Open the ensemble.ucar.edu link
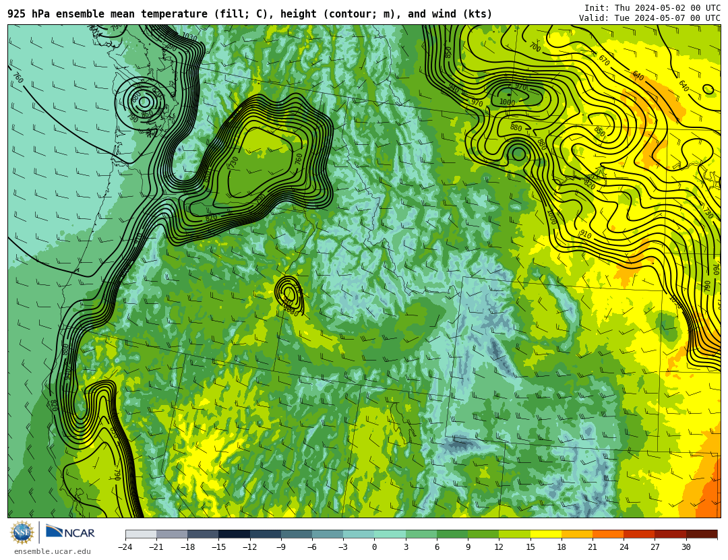 [53, 552]
